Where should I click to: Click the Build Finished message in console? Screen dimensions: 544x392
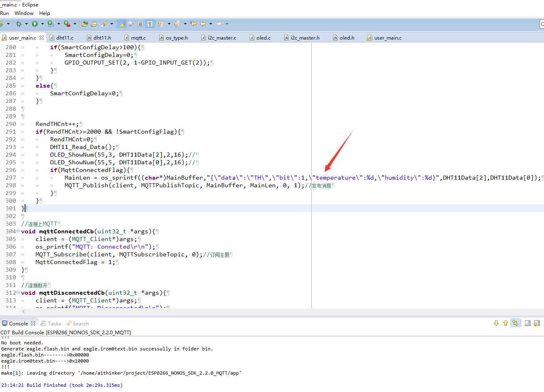pyautogui.click(x=62, y=385)
